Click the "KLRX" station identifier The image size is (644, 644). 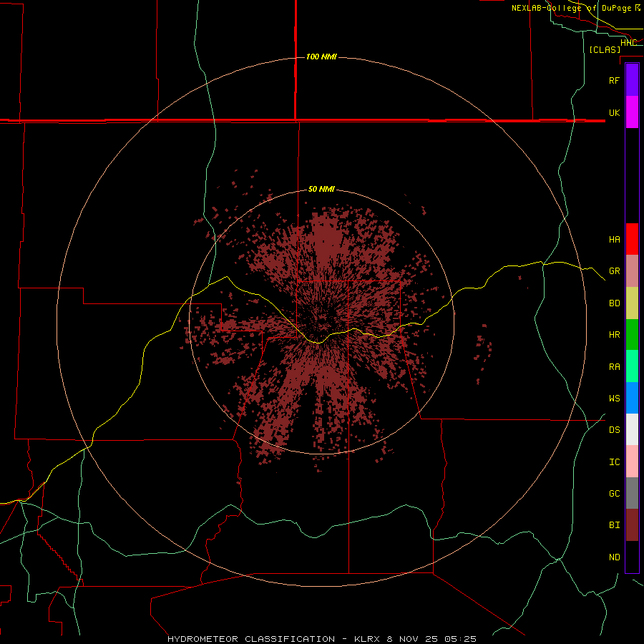[368, 639]
